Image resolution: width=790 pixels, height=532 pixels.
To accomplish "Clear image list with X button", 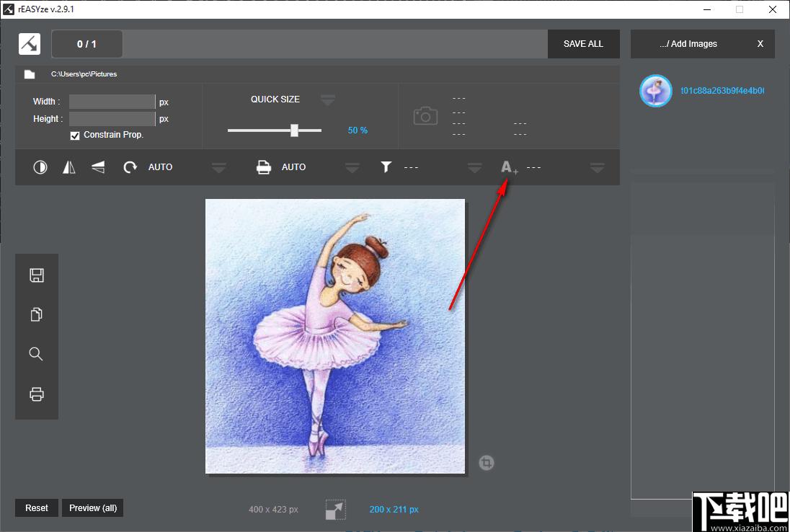I will click(x=760, y=44).
